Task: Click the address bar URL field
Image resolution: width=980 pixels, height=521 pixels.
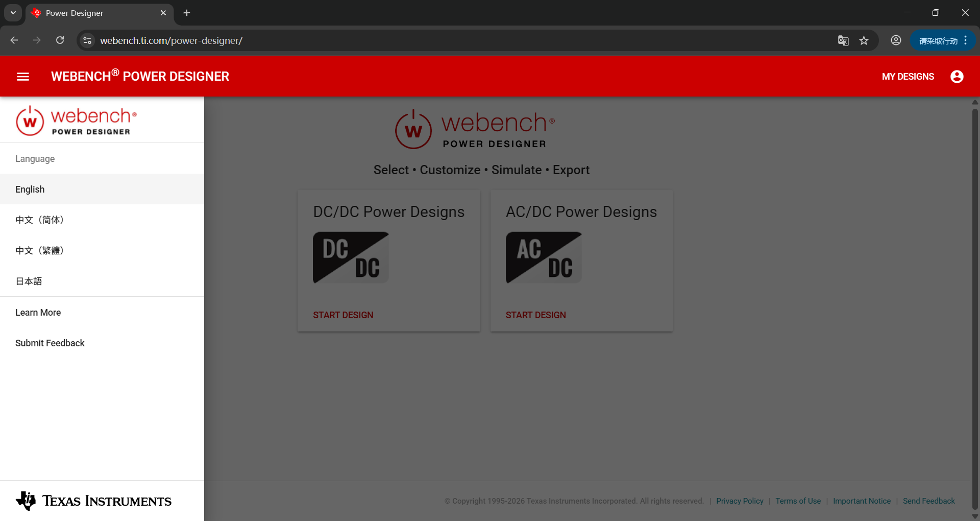Action: [459, 40]
